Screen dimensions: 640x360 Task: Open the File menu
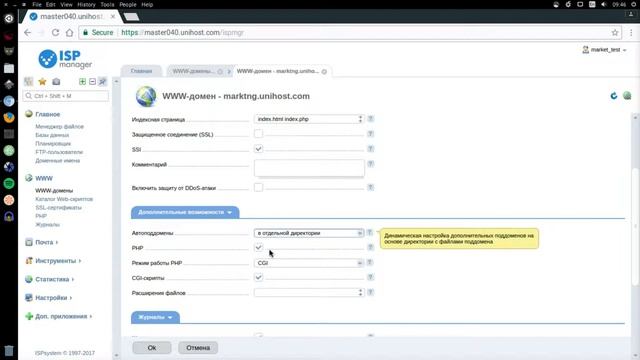pos(37,4)
